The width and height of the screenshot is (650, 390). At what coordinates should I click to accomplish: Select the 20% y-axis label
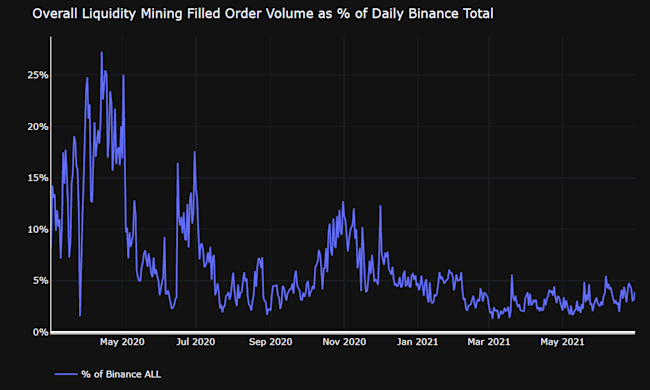click(x=38, y=126)
